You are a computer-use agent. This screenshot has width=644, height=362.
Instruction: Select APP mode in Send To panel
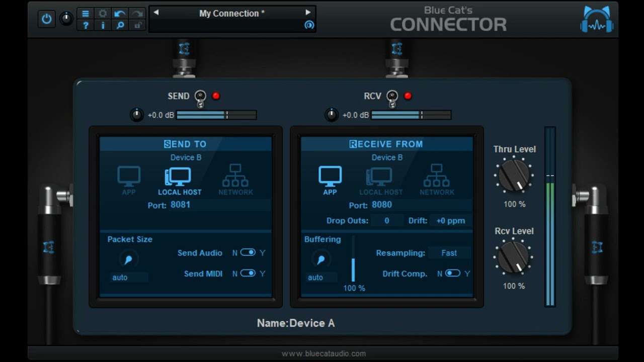click(x=129, y=180)
